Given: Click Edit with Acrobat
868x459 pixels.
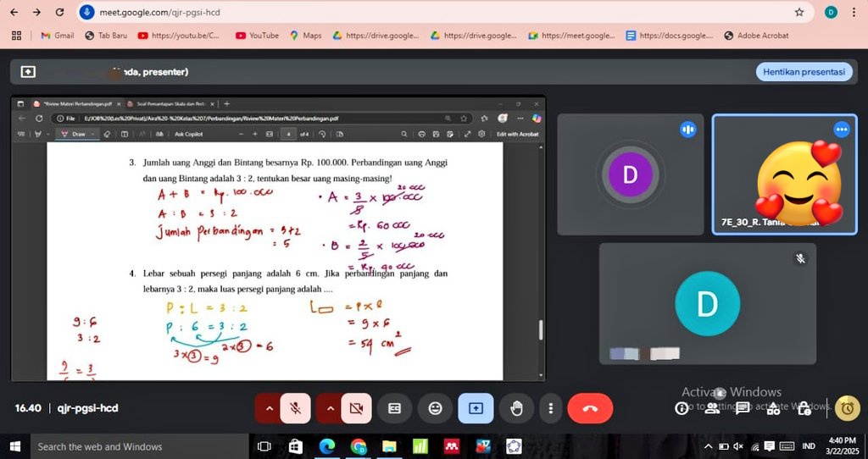Looking at the screenshot, I should coord(518,134).
